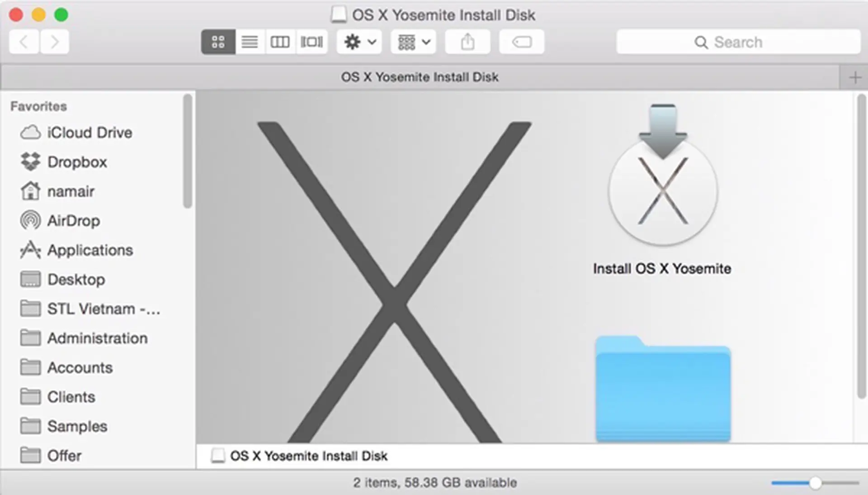Click the red close window button
868x495 pixels.
16,14
